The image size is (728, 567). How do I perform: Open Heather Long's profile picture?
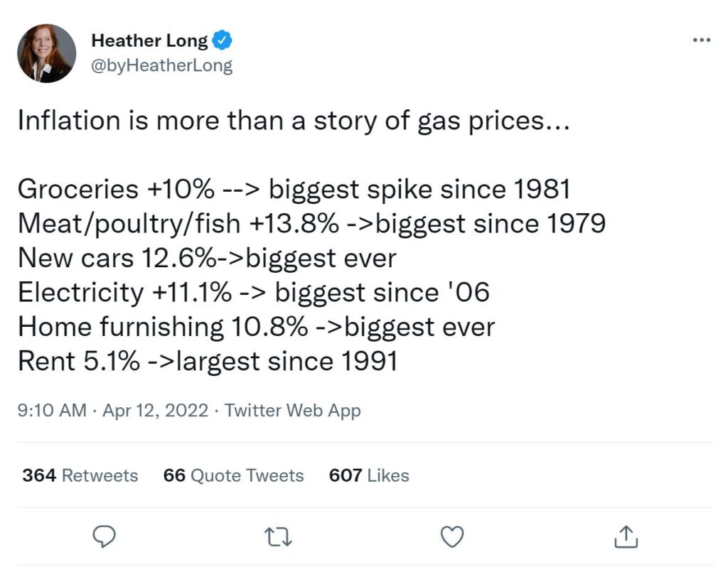pyautogui.click(x=46, y=53)
